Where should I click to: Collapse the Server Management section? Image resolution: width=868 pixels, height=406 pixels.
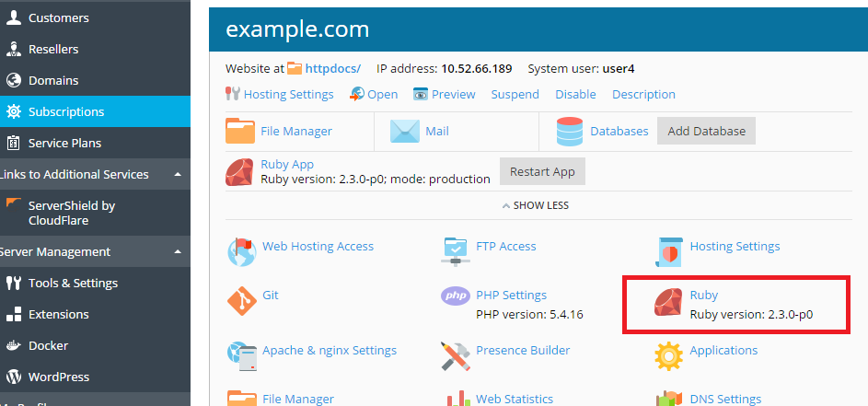point(178,252)
